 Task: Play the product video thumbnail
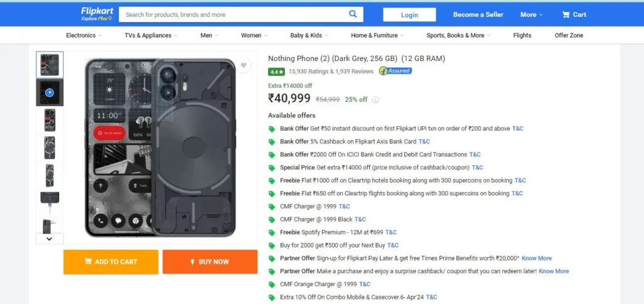[x=50, y=93]
